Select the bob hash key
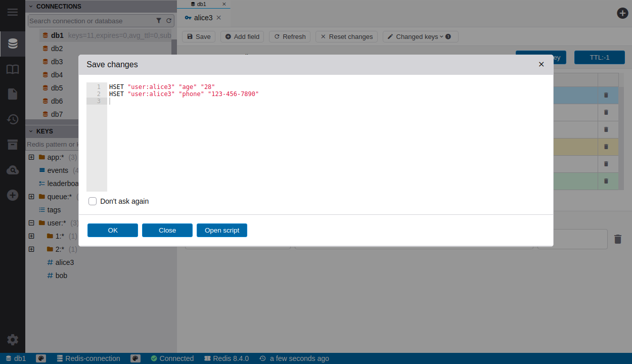The width and height of the screenshot is (632, 364). pos(61,276)
